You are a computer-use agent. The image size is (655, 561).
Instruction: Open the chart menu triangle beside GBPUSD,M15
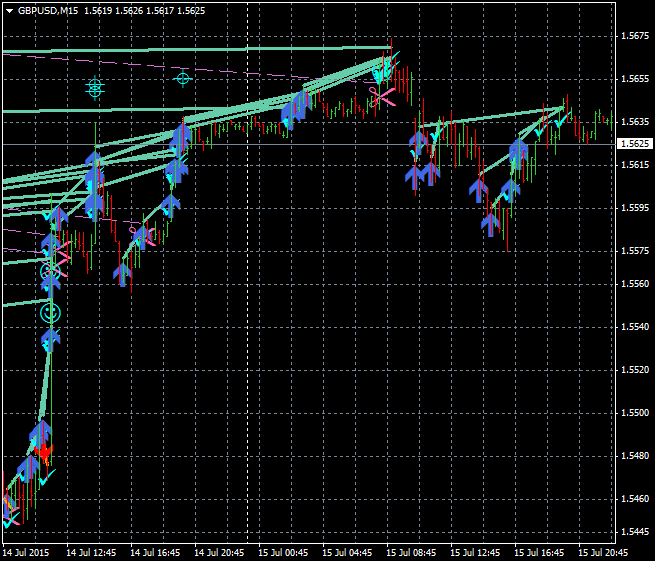coord(10,11)
